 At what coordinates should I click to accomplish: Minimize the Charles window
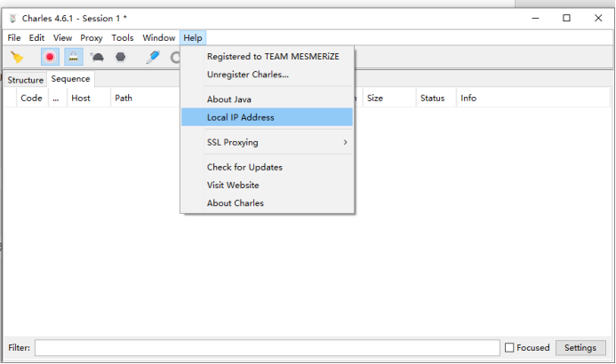point(535,18)
